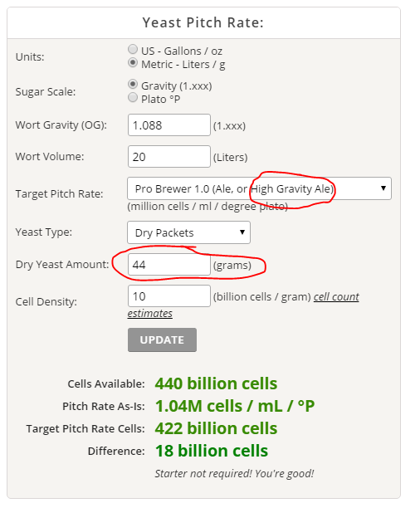Click the Dry Packets dropdown arrow
This screenshot has width=420, height=508.
click(242, 232)
